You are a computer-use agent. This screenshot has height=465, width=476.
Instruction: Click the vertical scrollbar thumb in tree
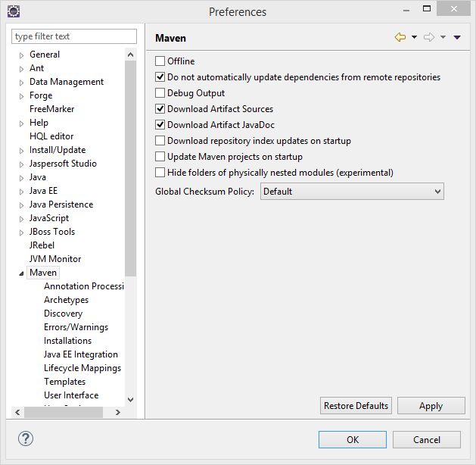pos(130,169)
